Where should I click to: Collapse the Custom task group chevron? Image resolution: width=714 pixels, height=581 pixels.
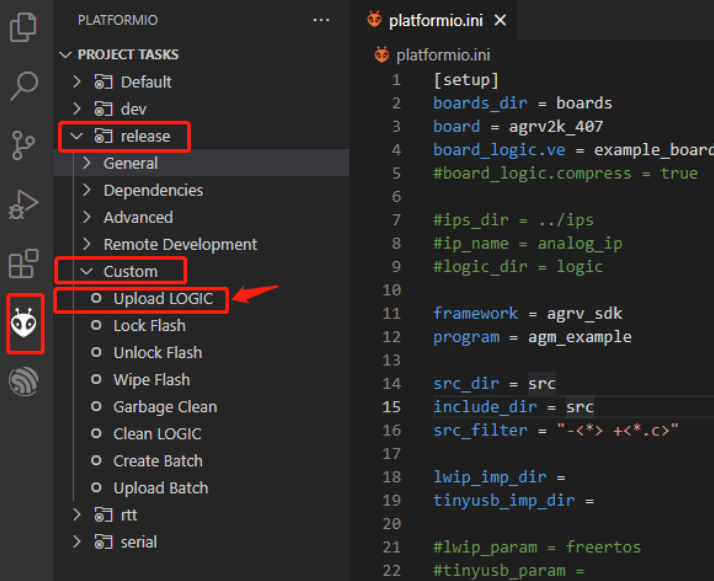click(x=87, y=271)
